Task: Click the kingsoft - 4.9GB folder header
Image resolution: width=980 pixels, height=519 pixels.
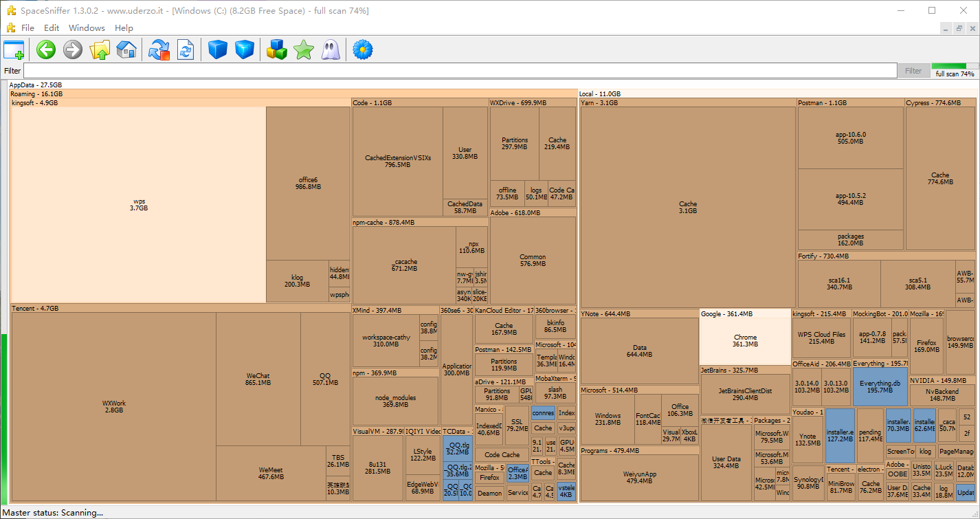Action: [x=181, y=102]
